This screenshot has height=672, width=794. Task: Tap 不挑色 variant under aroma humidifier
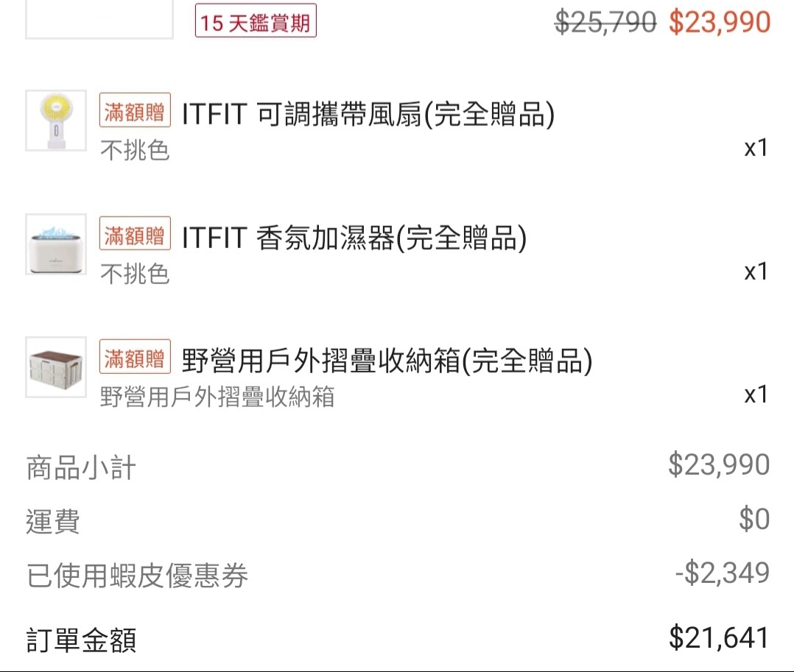pyautogui.click(x=135, y=274)
